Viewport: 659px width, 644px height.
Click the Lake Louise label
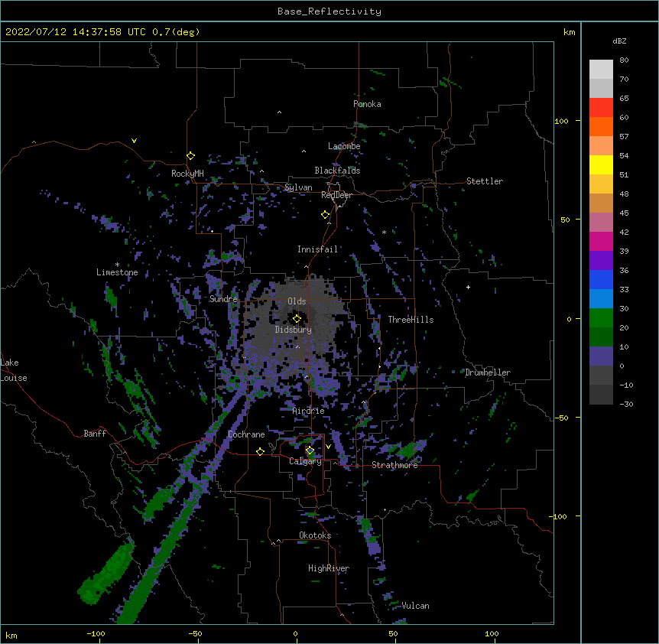pyautogui.click(x=14, y=370)
